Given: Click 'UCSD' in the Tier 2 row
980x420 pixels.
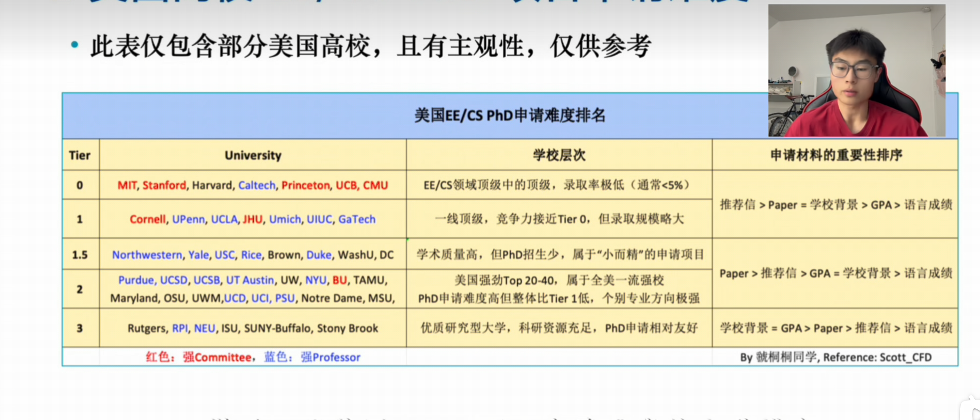Looking at the screenshot, I should click(174, 280).
